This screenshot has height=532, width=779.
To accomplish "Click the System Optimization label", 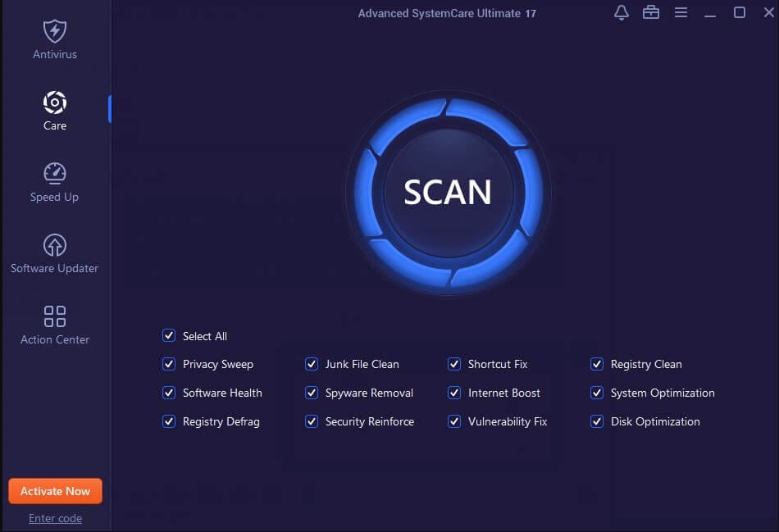I will (x=663, y=393).
